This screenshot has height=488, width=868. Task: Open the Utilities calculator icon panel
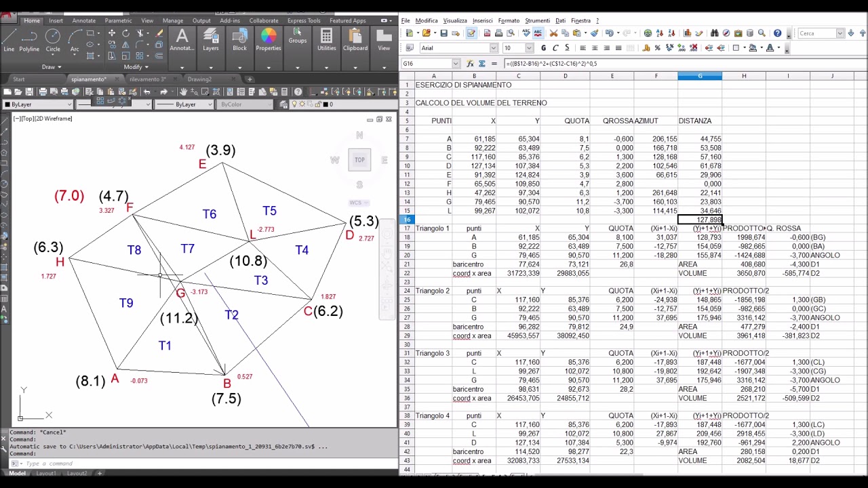pos(326,39)
